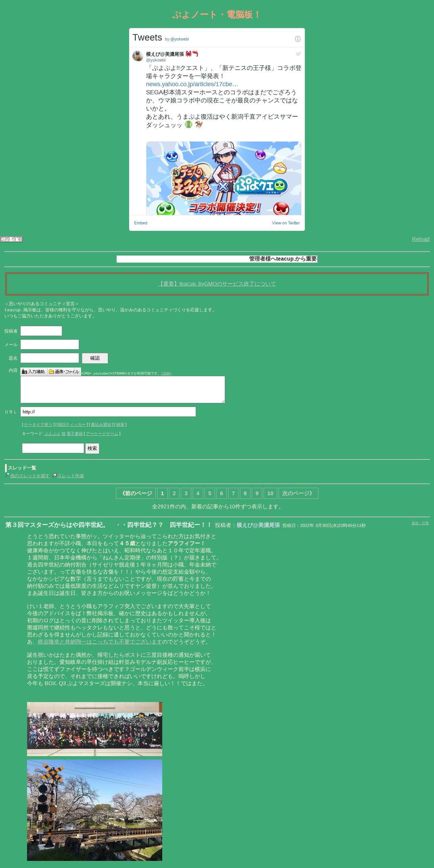The height and width of the screenshot is (868, 434).
Task: Select page 6 in pagination
Action: coord(221,493)
